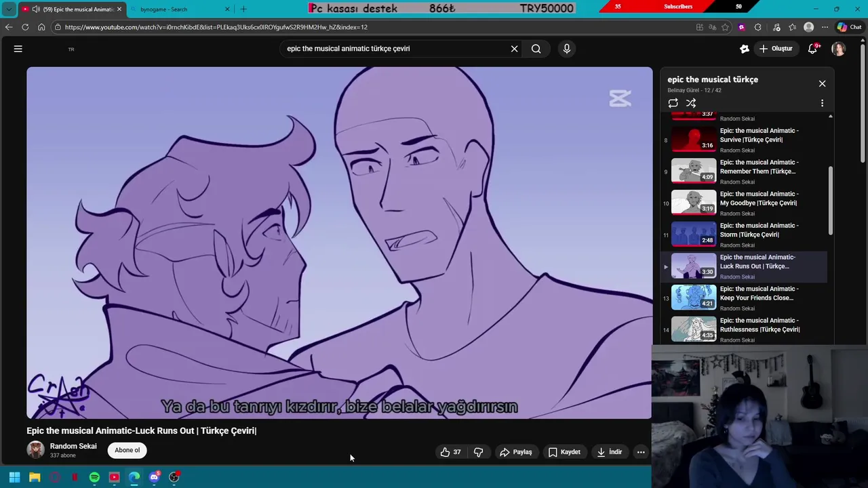Open Edge settings and more menu

(825, 27)
